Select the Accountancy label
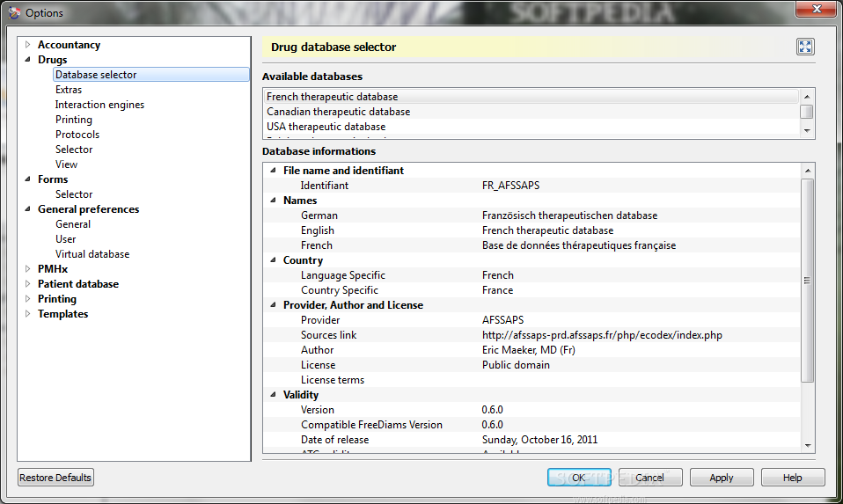843x504 pixels. tap(69, 45)
